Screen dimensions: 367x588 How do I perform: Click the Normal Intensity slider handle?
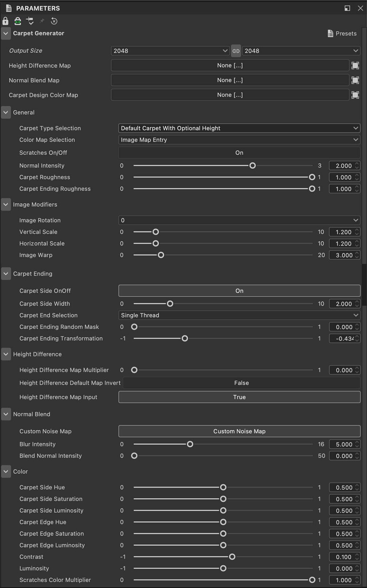point(252,166)
